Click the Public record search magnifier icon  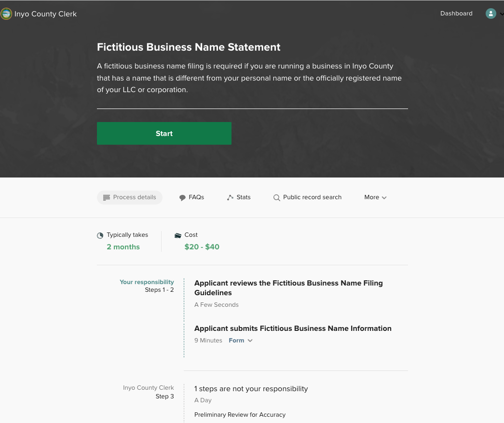pyautogui.click(x=277, y=197)
